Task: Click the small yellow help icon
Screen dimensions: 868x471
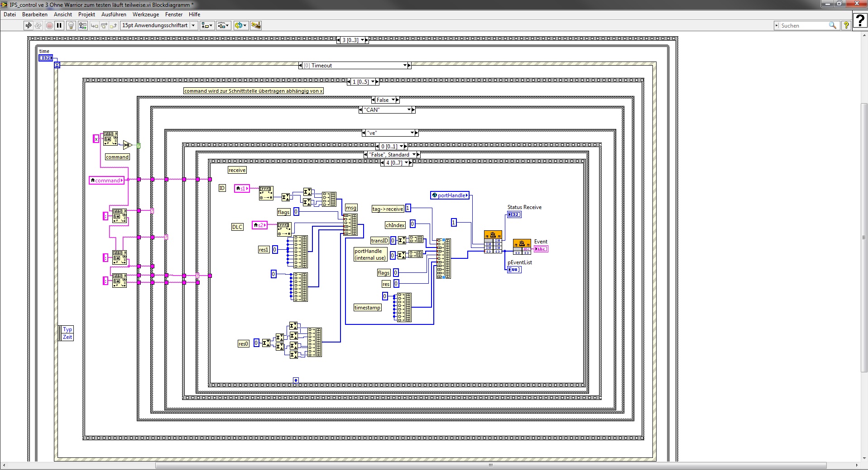Action: pyautogui.click(x=845, y=26)
